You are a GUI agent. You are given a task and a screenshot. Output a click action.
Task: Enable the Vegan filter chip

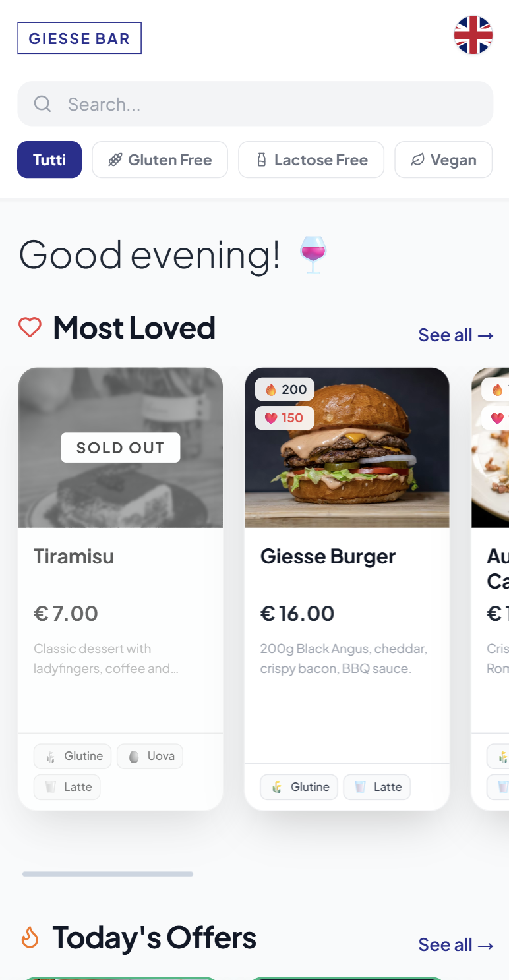click(443, 160)
